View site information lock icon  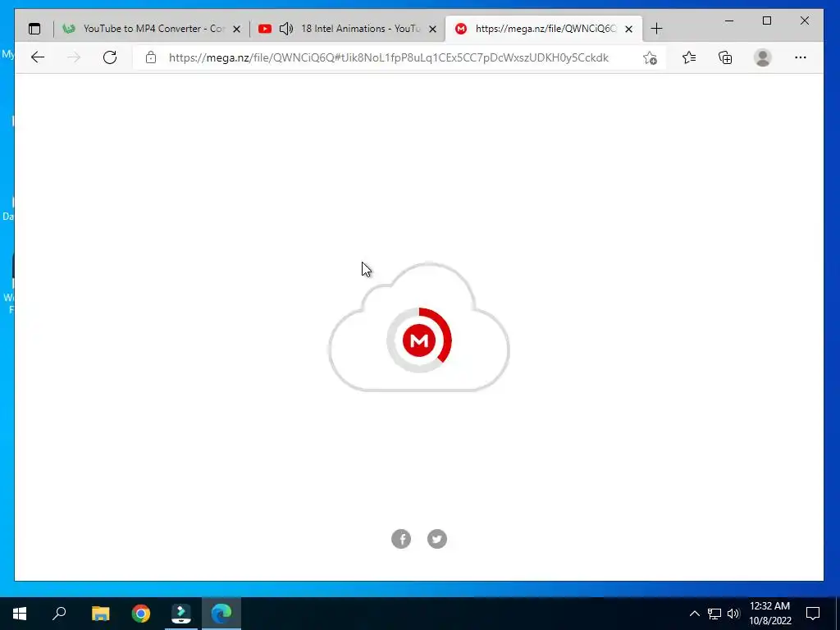151,57
